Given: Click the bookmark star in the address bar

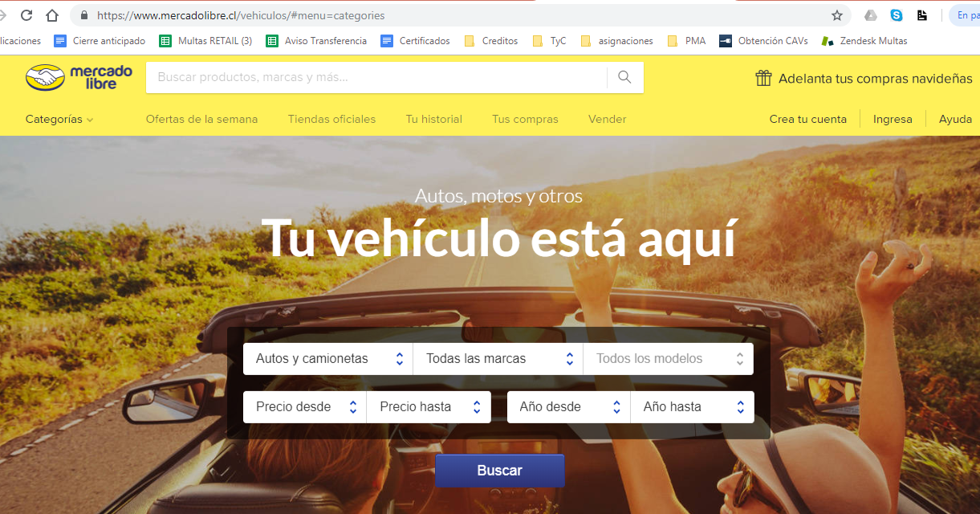Looking at the screenshot, I should [836, 14].
